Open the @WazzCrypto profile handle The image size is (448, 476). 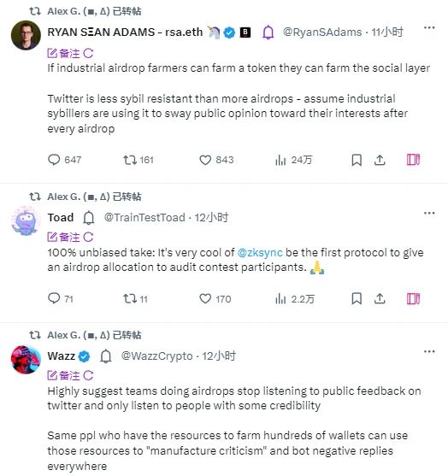tap(156, 356)
